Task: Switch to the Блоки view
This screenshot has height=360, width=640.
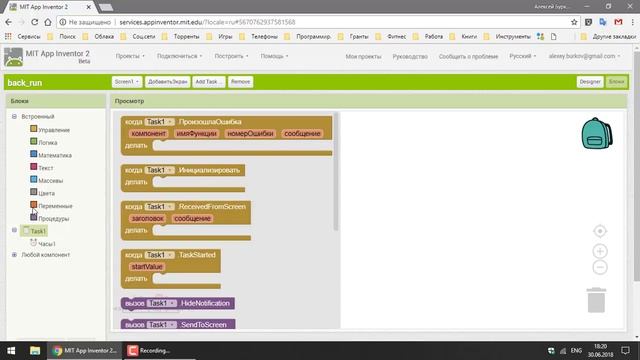Action: coord(616,82)
